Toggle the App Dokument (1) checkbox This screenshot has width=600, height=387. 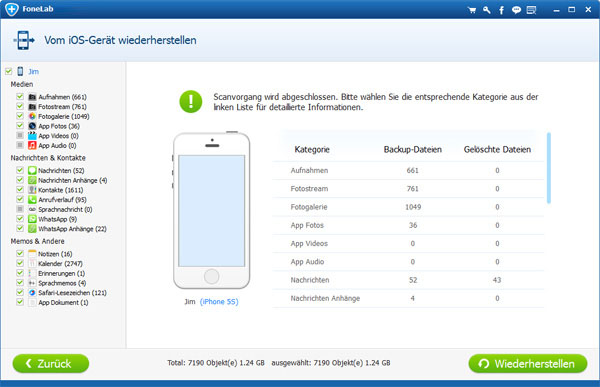pyautogui.click(x=20, y=302)
